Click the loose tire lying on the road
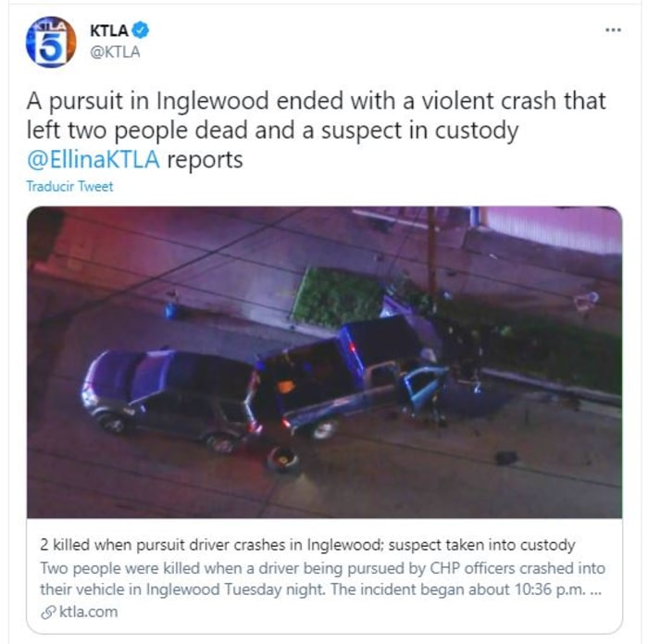This screenshot has height=644, width=648. pos(283,459)
